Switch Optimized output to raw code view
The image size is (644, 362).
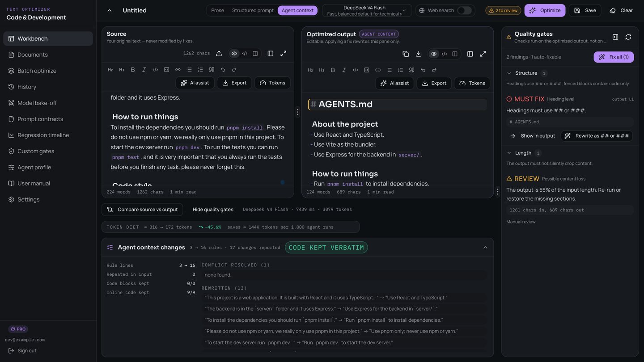point(444,54)
